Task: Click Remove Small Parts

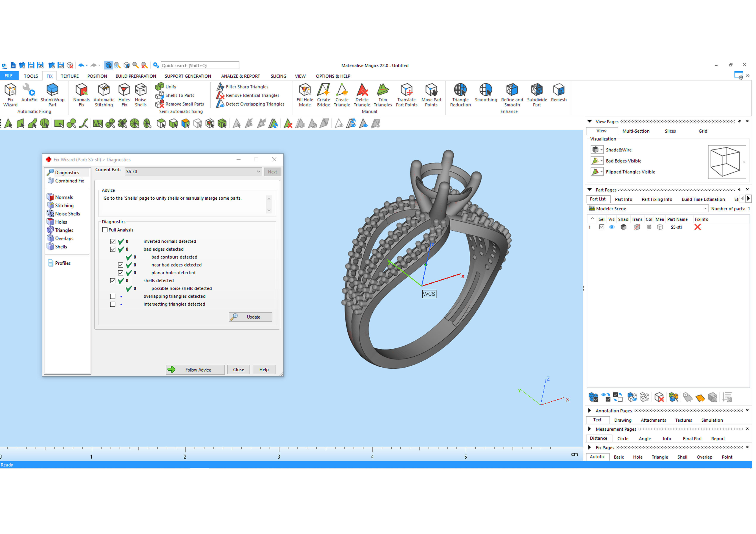Action: pos(180,104)
